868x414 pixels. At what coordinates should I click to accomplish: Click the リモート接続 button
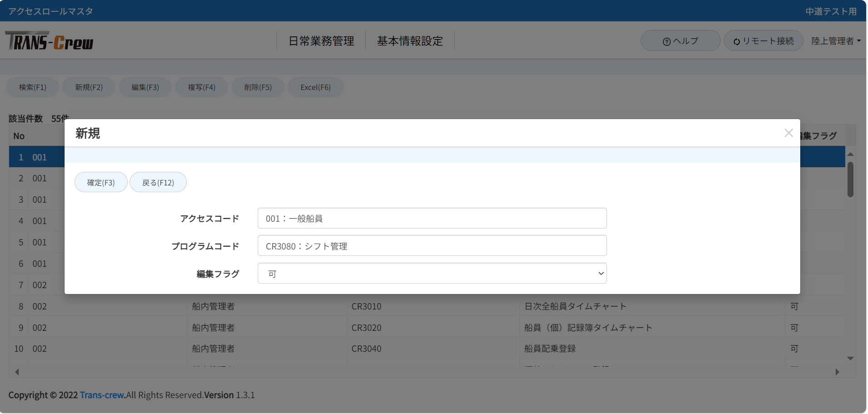763,41
